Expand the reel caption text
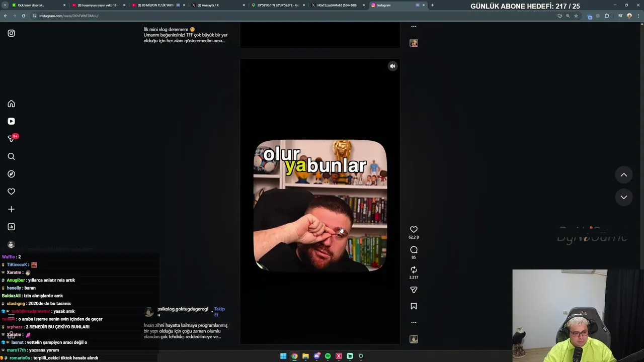Viewport: 644px width, 362px height. point(186,331)
